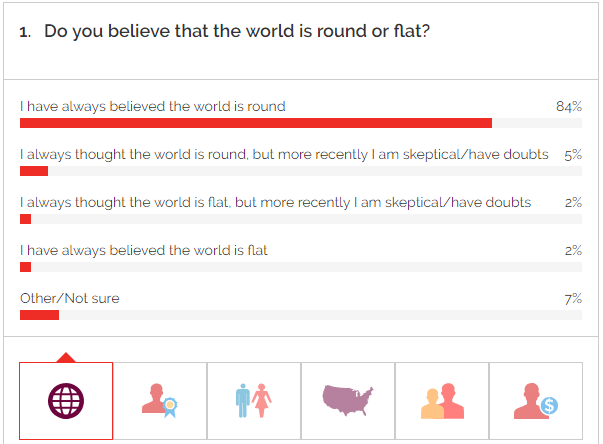
Task: Click the flat but skeptical answer text
Action: point(275,203)
